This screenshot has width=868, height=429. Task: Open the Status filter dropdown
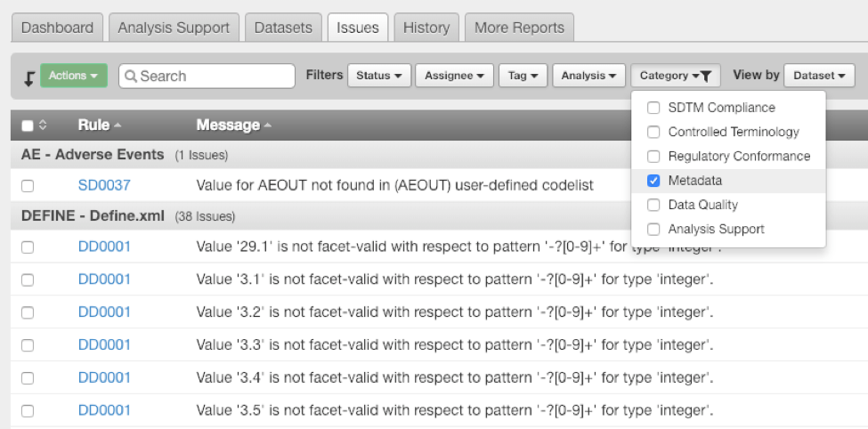[378, 76]
